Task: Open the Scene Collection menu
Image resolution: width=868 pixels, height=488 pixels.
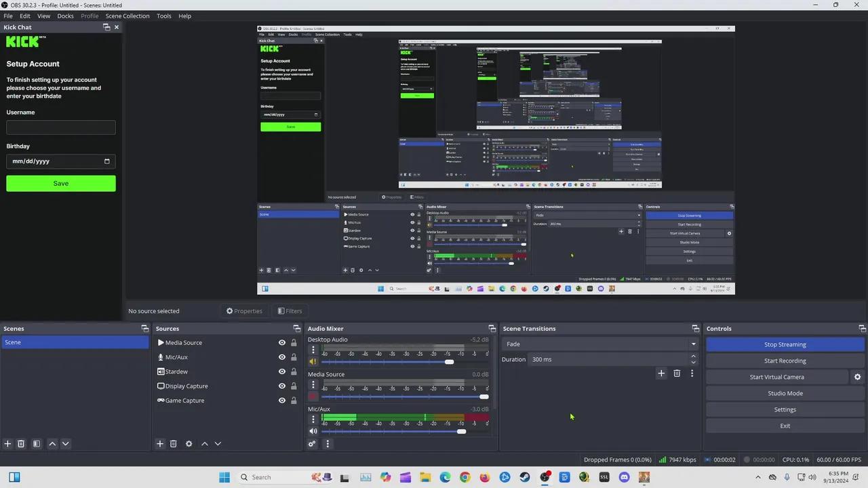Action: coord(127,16)
